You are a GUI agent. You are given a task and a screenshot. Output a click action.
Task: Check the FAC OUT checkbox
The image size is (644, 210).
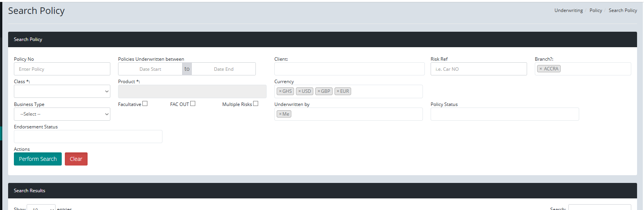click(x=193, y=104)
